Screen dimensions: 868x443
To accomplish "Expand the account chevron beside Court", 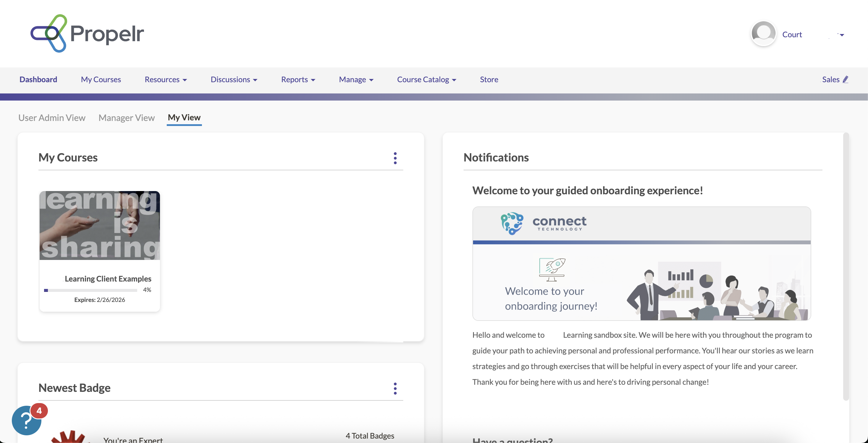I will (x=841, y=35).
